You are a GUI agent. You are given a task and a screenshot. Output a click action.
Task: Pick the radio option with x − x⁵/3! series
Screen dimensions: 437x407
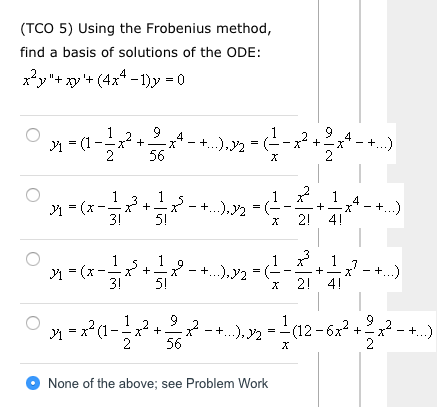[33, 259]
